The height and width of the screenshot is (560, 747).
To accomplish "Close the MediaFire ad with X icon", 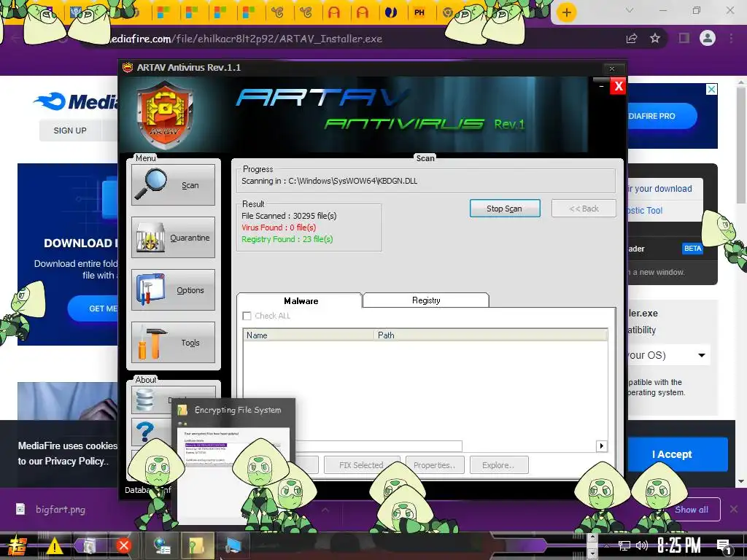I will click(x=711, y=89).
